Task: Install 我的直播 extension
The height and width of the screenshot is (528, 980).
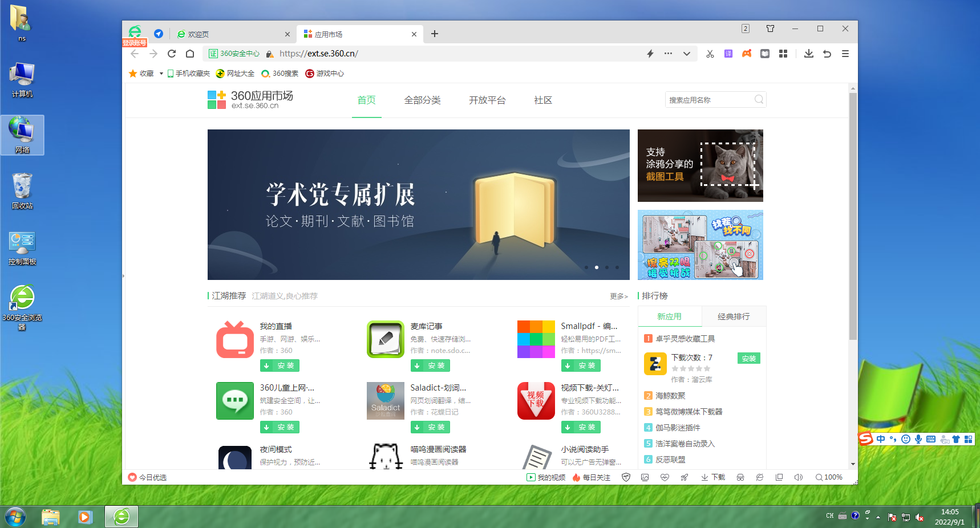Action: tap(280, 365)
